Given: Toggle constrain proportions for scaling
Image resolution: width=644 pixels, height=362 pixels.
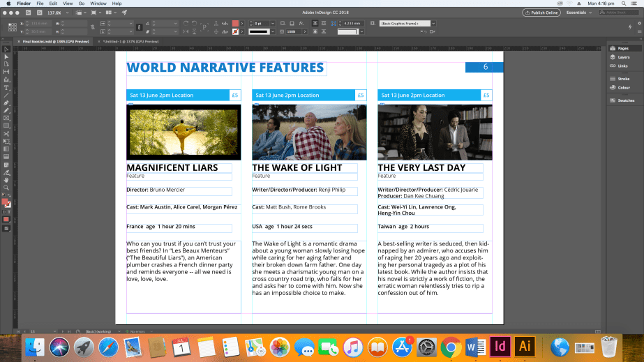Looking at the screenshot, I should [140, 27].
